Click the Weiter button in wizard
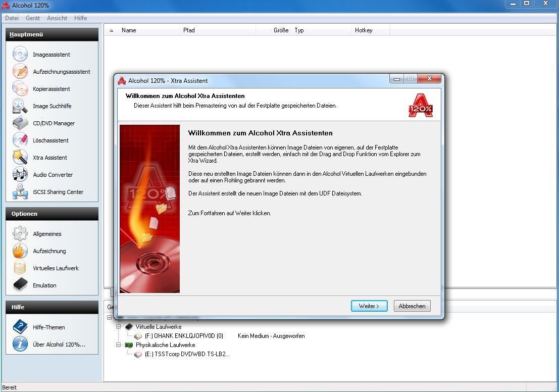Screen dimensions: 559x392 369,306
